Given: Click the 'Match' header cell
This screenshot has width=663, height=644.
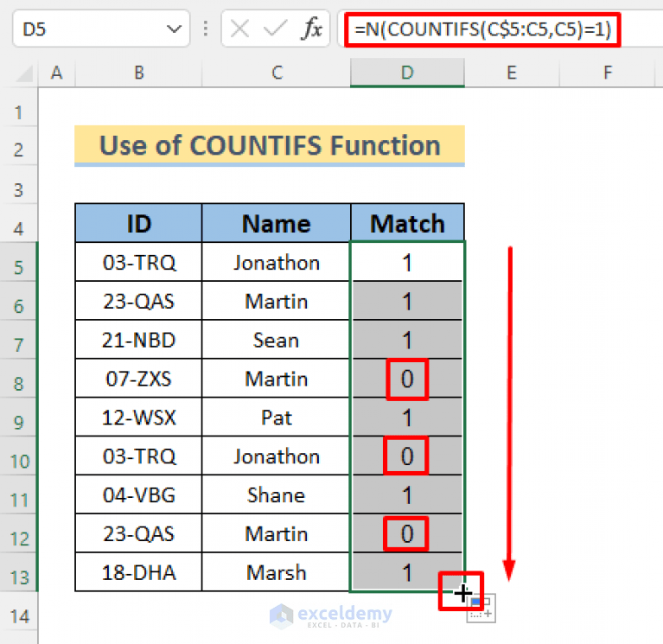Looking at the screenshot, I should point(407,223).
